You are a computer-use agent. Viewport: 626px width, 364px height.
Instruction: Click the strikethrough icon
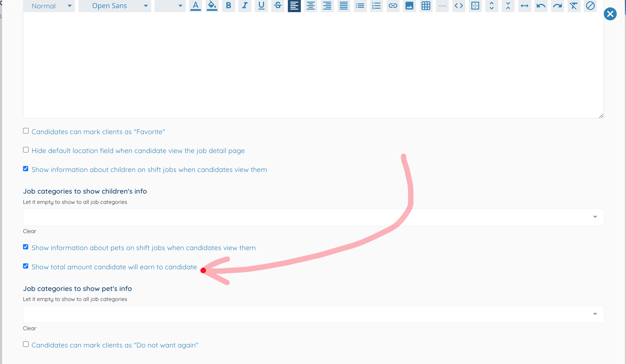click(x=278, y=6)
